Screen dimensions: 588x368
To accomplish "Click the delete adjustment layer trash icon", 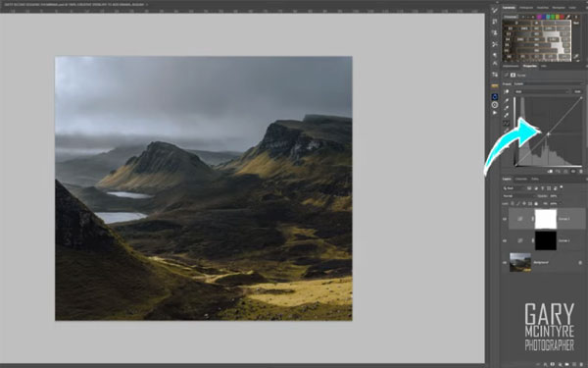I will 581,171.
